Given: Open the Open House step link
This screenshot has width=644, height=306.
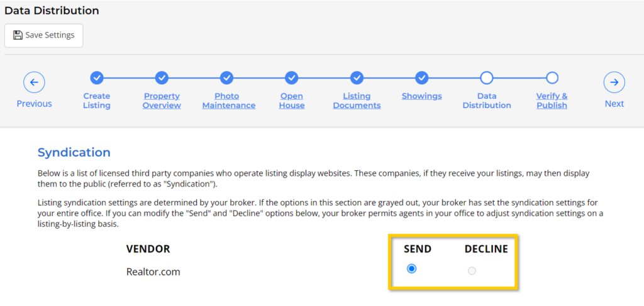Looking at the screenshot, I should point(291,101).
